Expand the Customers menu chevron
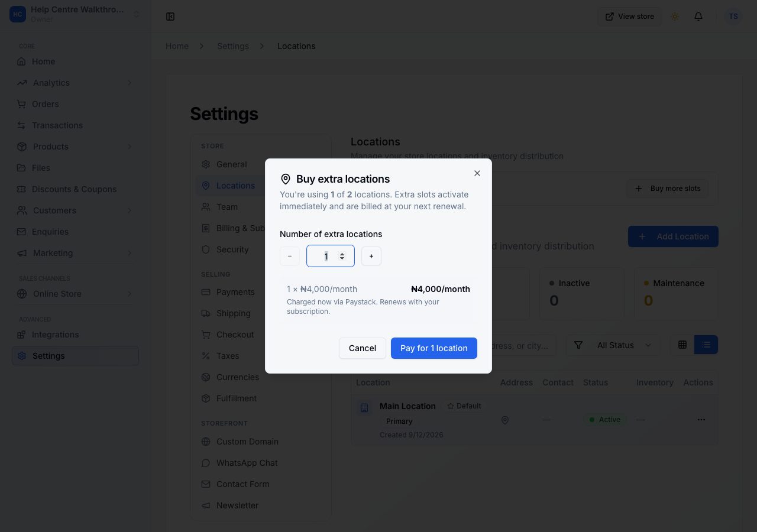This screenshot has width=757, height=532. tap(130, 210)
